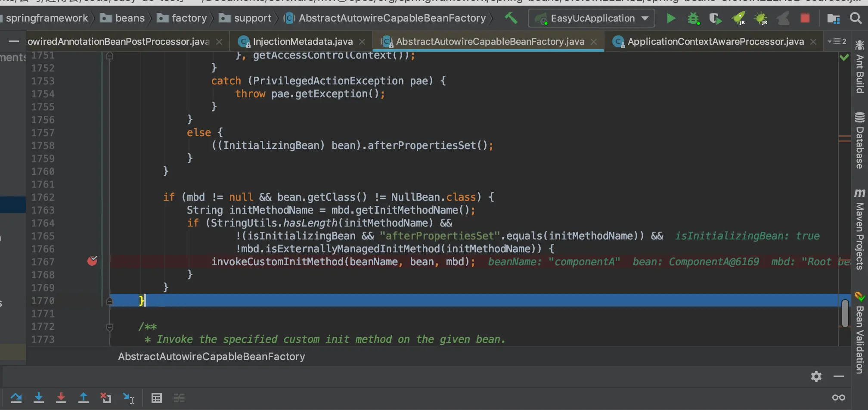
Task: Switch to InjectionMetadata.java tab
Action: tap(302, 41)
